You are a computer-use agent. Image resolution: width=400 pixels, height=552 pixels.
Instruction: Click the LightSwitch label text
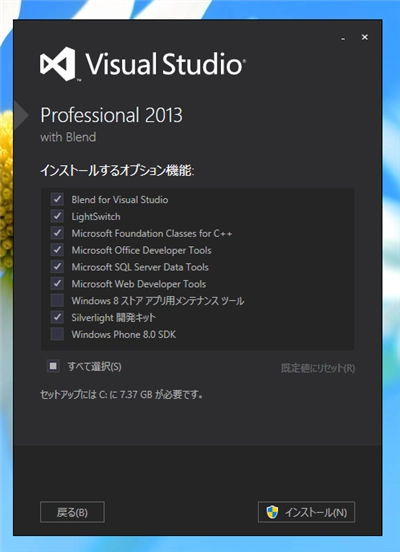[96, 217]
